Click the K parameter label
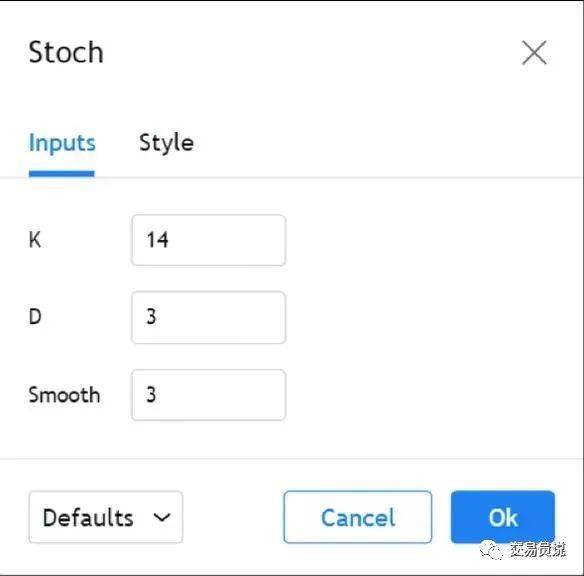584x576 pixels. pyautogui.click(x=35, y=240)
